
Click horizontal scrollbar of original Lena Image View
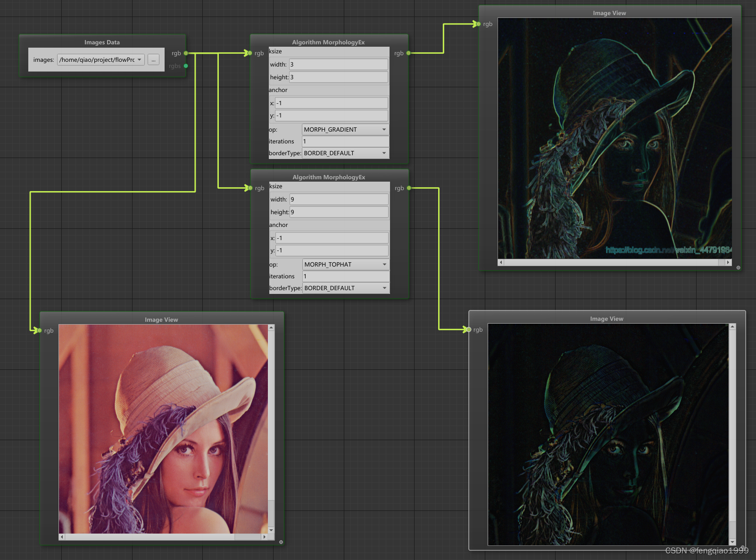[163, 537]
